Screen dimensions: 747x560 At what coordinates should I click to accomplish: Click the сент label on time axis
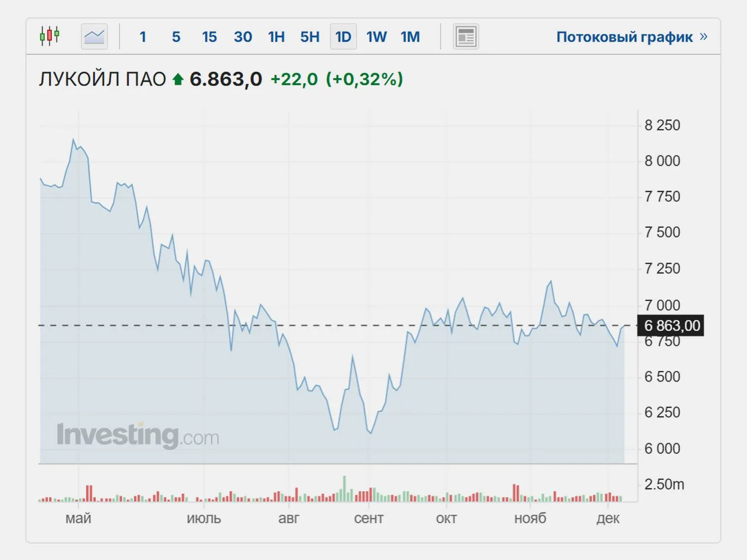click(x=369, y=518)
